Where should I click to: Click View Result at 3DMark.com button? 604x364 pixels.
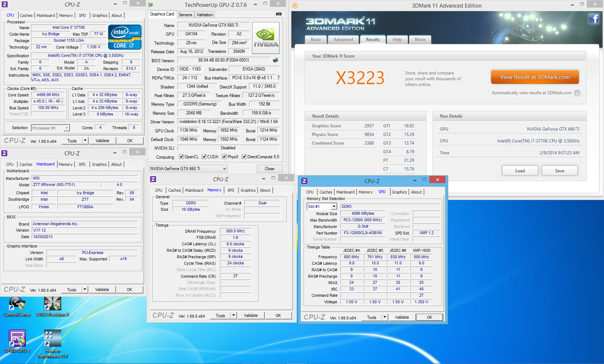click(x=535, y=77)
